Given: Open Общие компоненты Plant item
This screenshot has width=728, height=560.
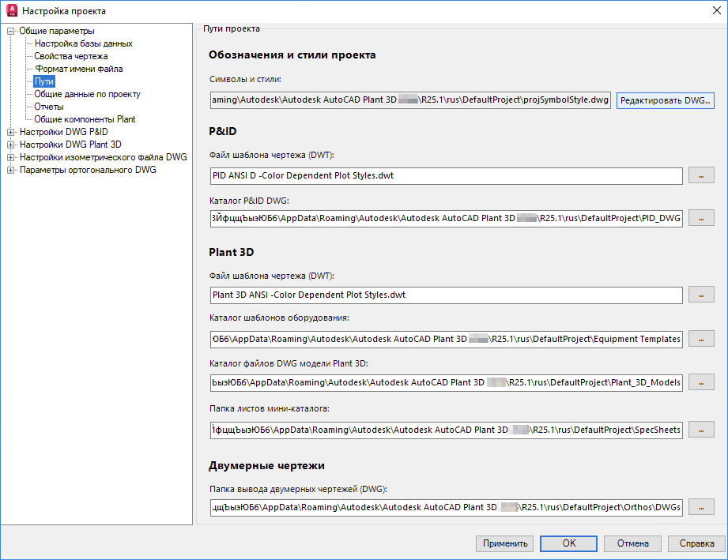Looking at the screenshot, I should [x=85, y=119].
